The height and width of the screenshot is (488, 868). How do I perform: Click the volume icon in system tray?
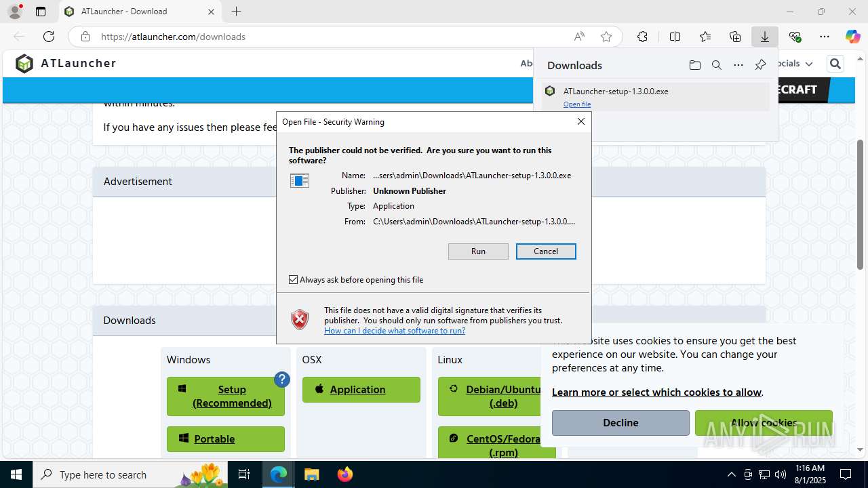tap(780, 474)
